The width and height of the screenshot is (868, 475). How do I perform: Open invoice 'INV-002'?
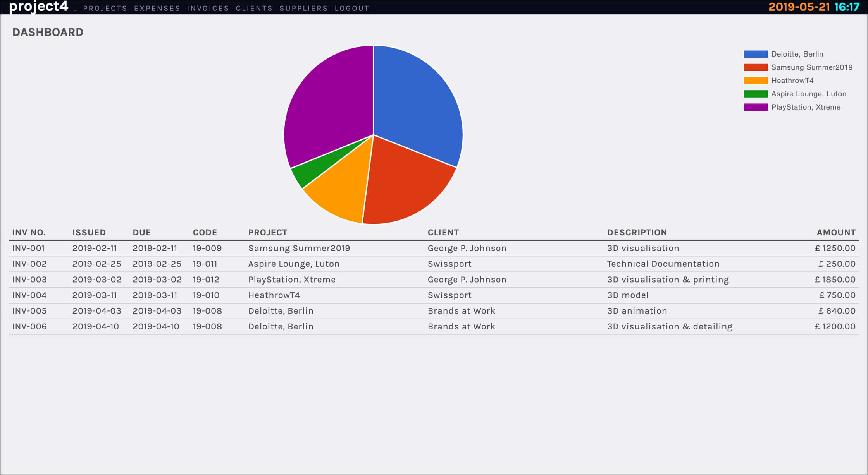pos(29,264)
